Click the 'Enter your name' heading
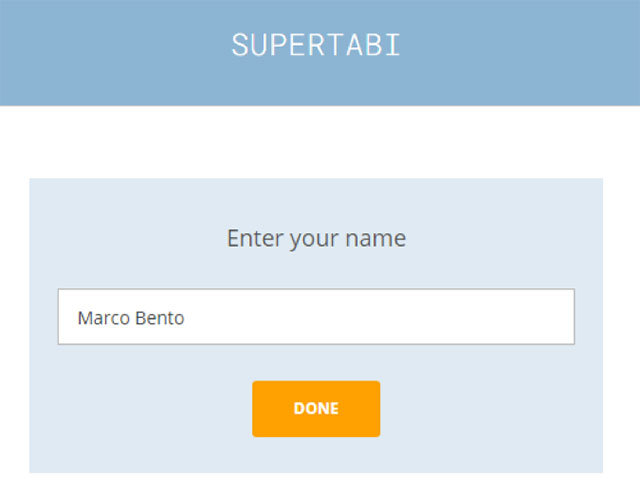This screenshot has height=478, width=640. 316,239
